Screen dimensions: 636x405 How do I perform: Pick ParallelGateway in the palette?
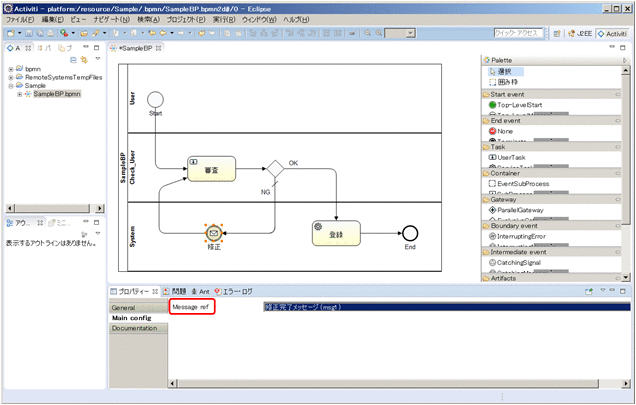tap(519, 211)
